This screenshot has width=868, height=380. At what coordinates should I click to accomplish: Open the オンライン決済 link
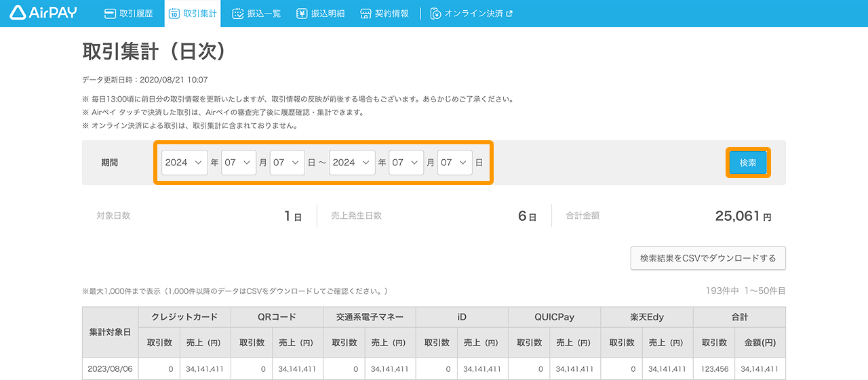point(471,14)
